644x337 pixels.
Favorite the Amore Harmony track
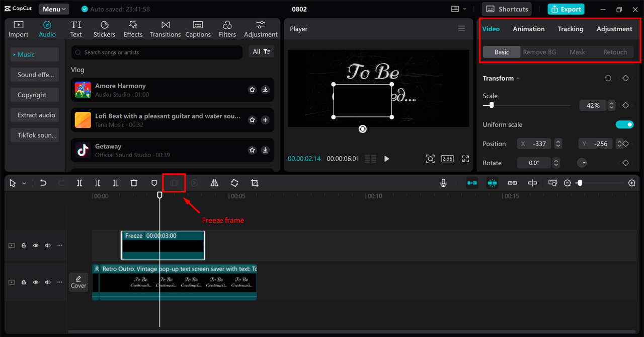(252, 90)
